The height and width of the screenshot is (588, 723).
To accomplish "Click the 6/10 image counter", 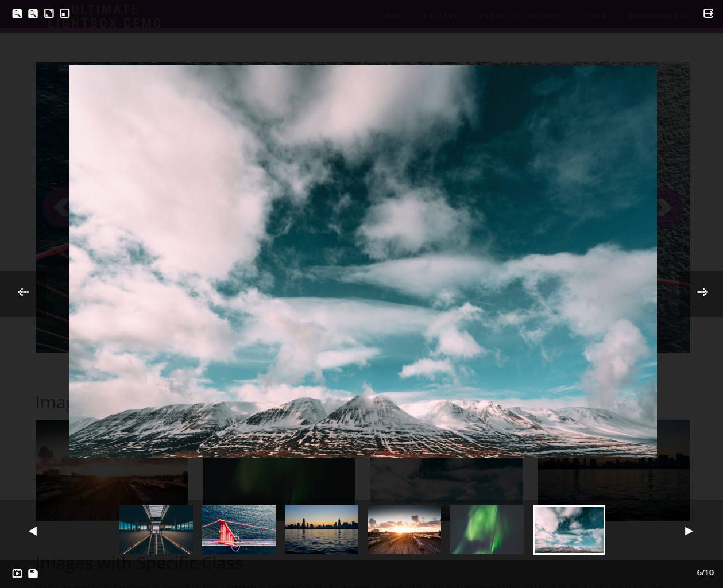I will coord(705,572).
